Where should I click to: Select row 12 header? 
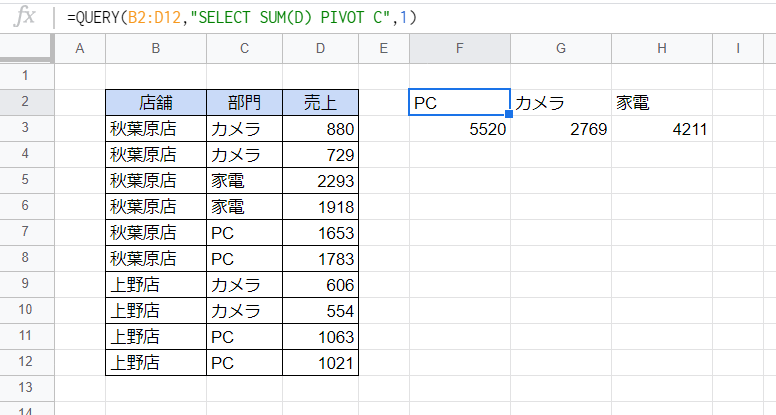click(x=25, y=362)
